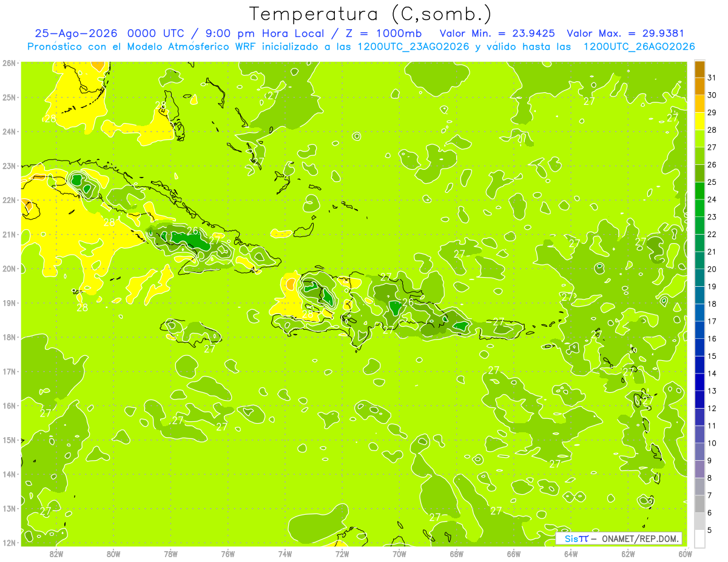Screen dimensions: 728x562
Task: Click the white color bar segment below label 5
Action: [699, 538]
